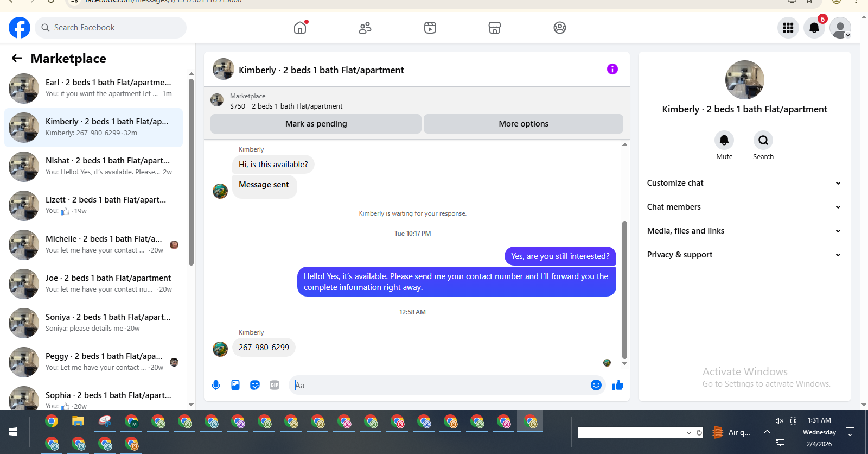Click the 267-980-6299 message bubble
Image resolution: width=868 pixels, height=454 pixels.
coord(264,348)
